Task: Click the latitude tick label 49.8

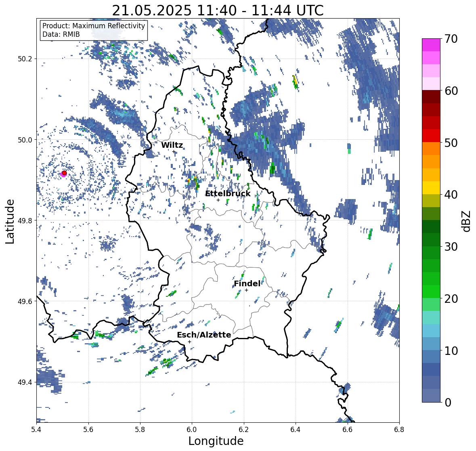Action: (x=25, y=220)
